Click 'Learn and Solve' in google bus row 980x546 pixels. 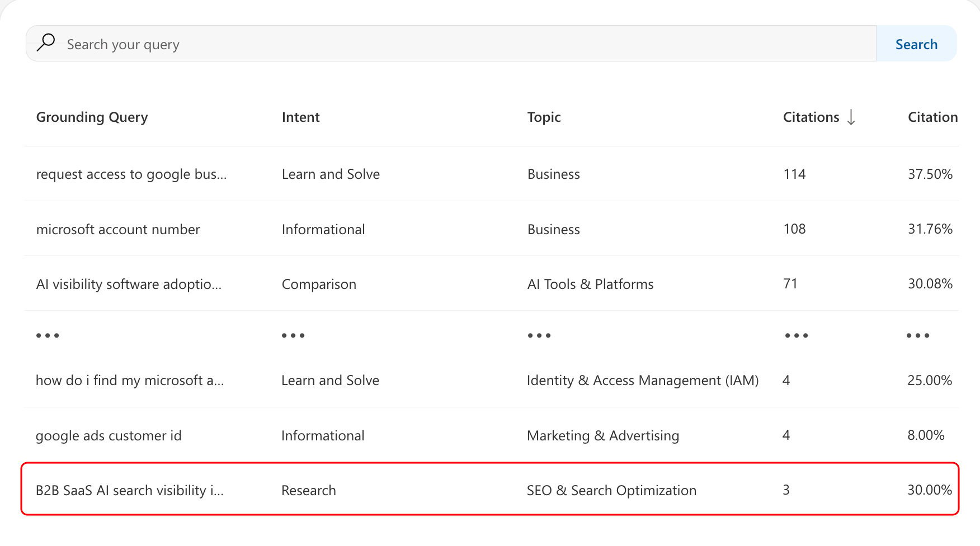tap(331, 174)
